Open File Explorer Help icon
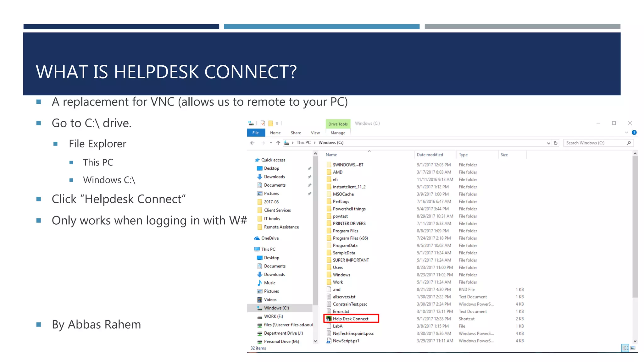 pyautogui.click(x=634, y=133)
